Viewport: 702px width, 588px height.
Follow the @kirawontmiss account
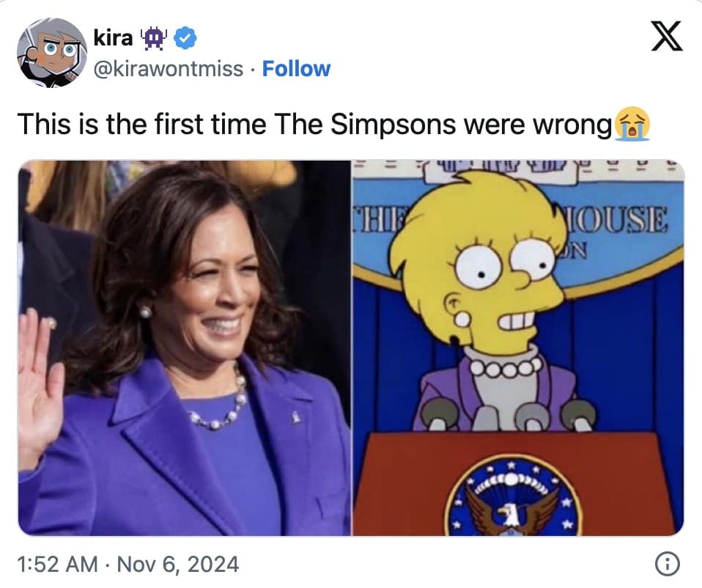(x=296, y=69)
